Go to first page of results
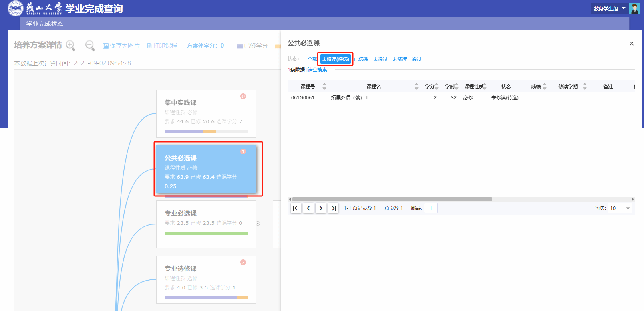644x311 pixels. 296,208
